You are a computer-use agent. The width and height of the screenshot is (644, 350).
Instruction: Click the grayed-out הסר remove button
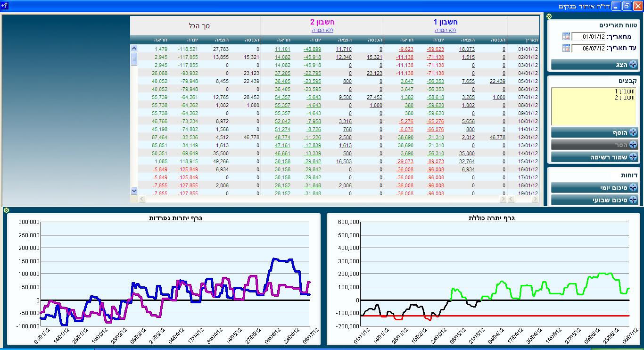(595, 145)
